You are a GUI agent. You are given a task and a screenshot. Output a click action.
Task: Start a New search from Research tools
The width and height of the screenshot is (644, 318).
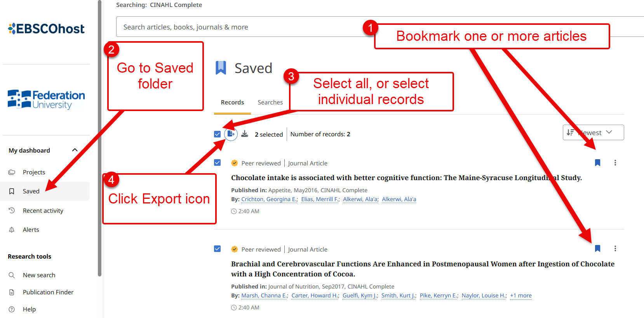pos(38,275)
